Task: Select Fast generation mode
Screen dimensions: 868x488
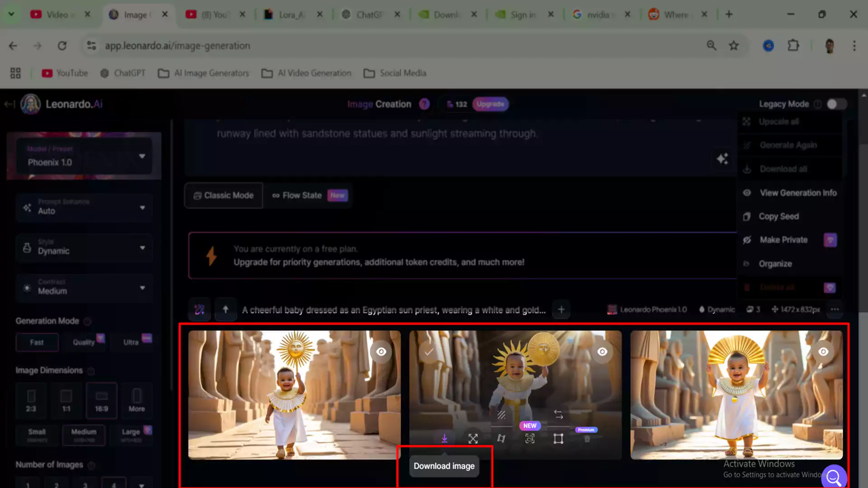Action: pos(37,343)
